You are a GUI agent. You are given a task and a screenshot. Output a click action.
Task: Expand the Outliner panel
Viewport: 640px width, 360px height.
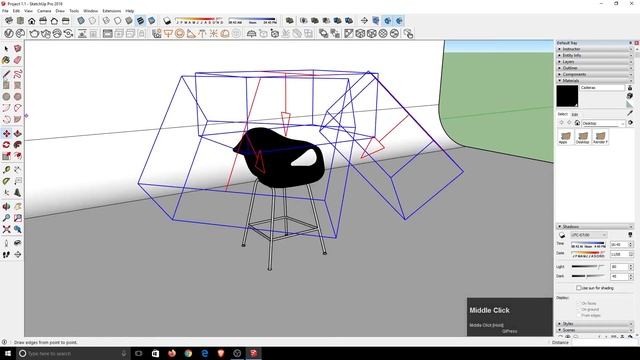coord(595,68)
